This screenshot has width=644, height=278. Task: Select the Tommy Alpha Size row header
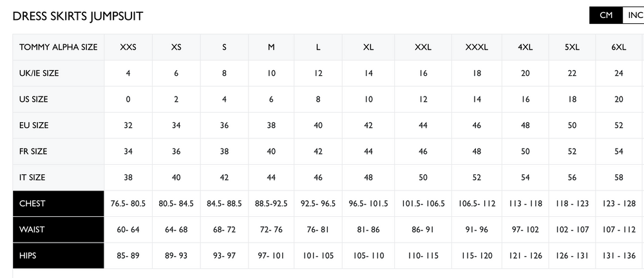coord(59,47)
